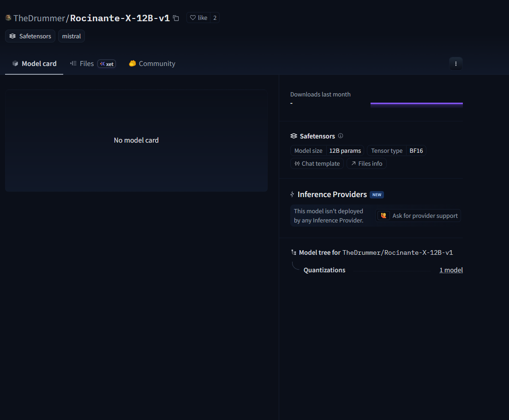The height and width of the screenshot is (420, 509).
Task: Click the xet badge on Files
Action: (107, 64)
